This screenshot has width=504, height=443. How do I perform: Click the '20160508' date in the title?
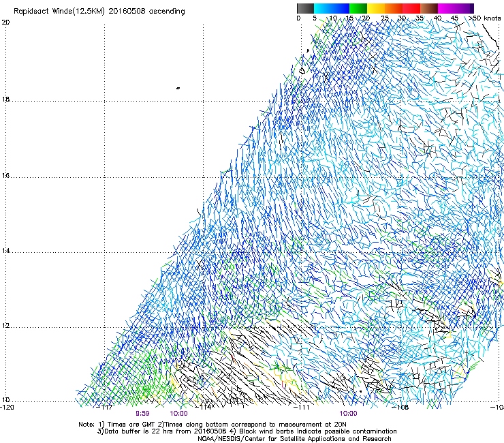[x=127, y=12]
